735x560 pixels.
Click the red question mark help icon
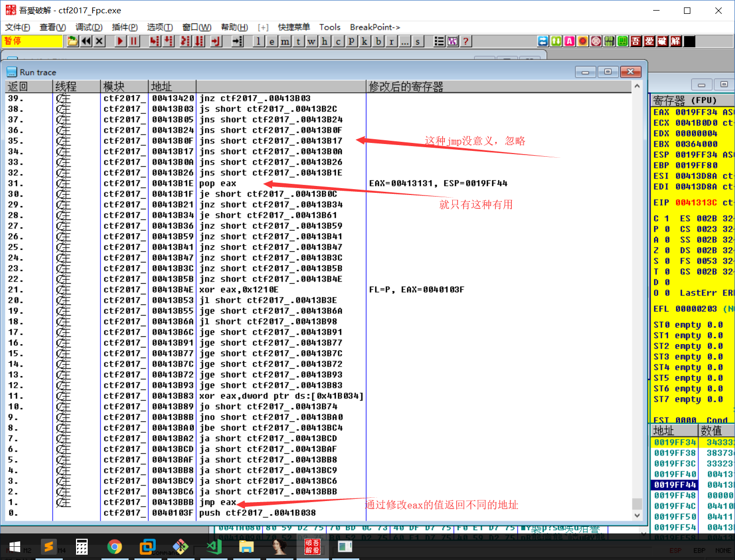(466, 41)
